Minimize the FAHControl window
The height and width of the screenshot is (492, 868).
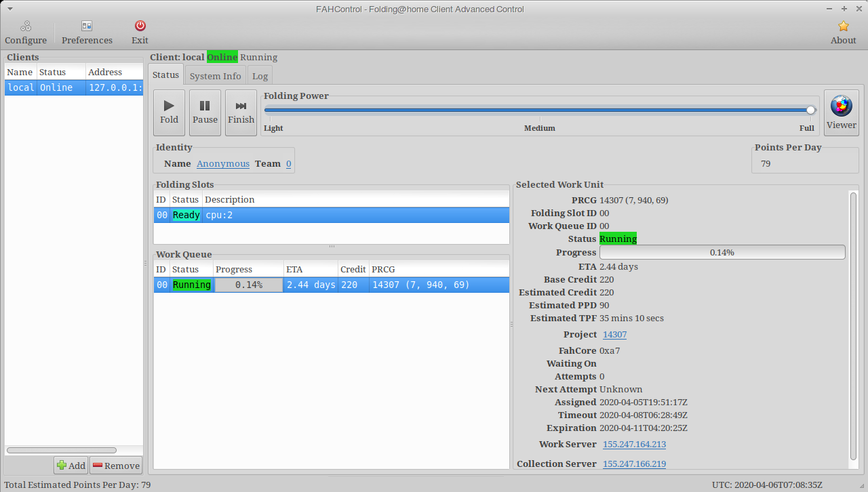coord(829,9)
